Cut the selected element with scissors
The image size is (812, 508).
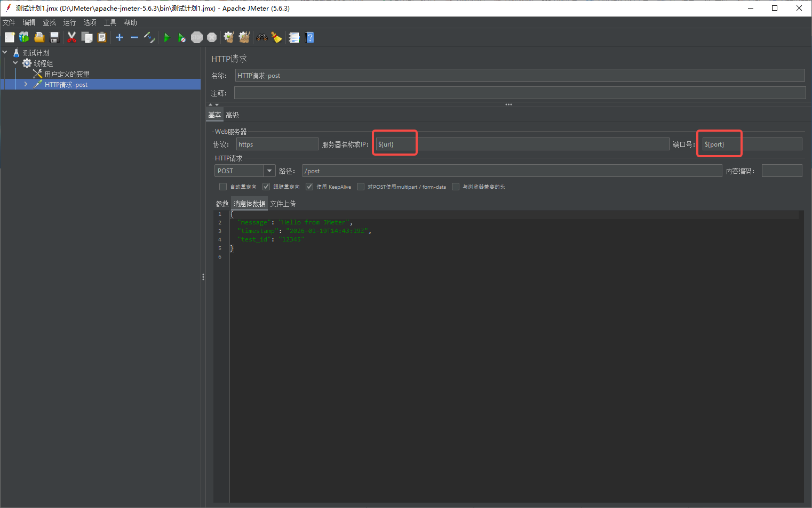point(71,37)
